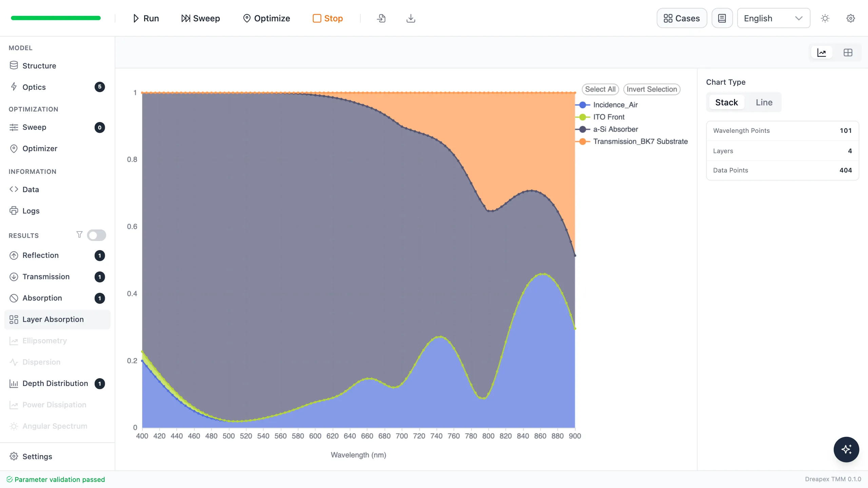Open the Cases selector

coord(682,18)
